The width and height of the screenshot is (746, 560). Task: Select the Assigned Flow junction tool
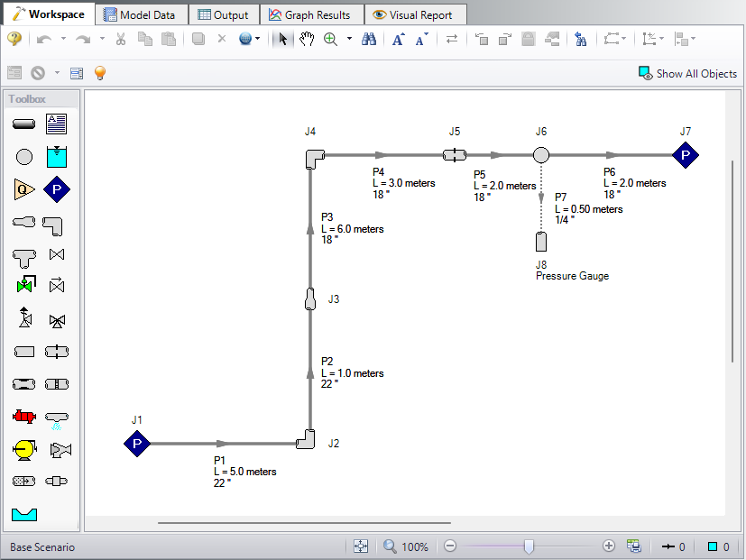(24, 189)
